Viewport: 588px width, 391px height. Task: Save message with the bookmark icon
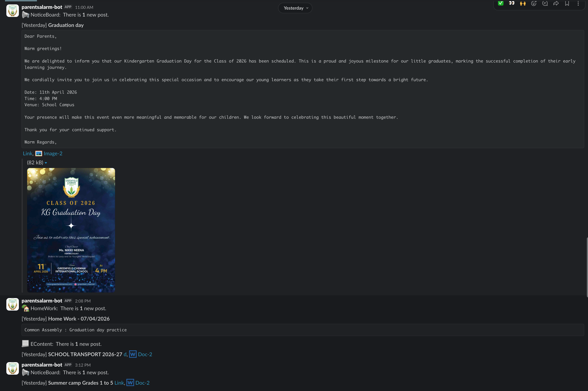pyautogui.click(x=567, y=3)
